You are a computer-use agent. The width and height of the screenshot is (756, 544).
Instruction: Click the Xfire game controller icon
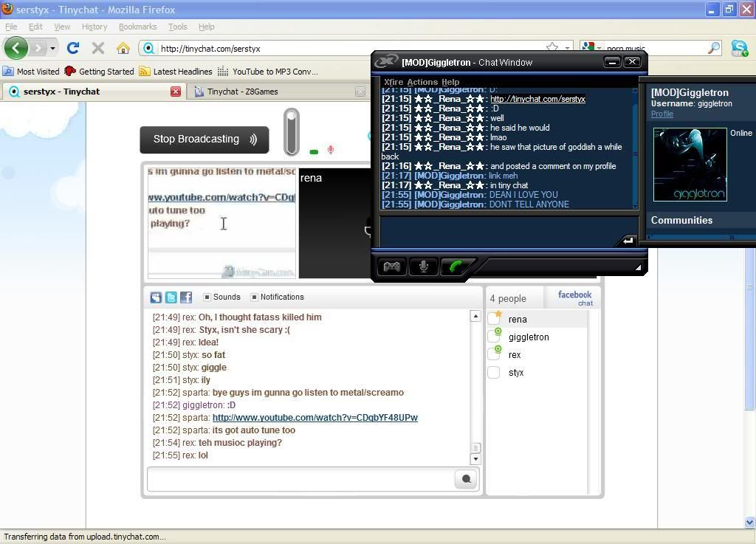[x=391, y=266]
